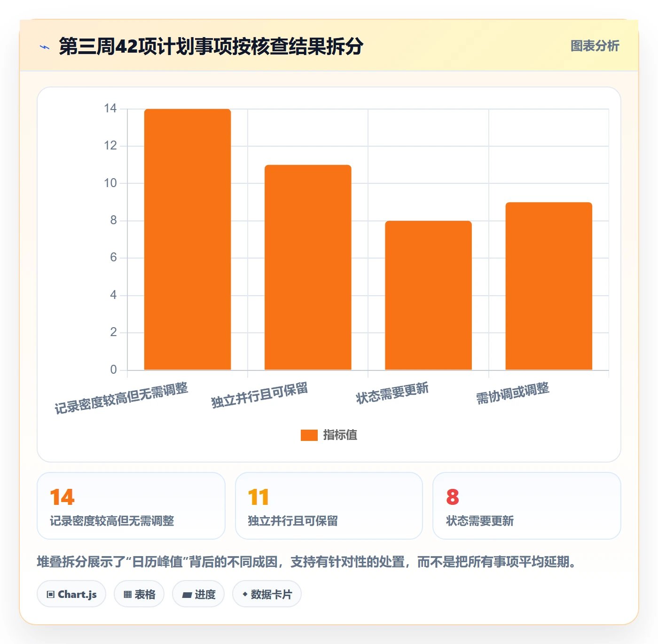Screen dimensions: 658x644
Task: Click the 图表分析 label in header
Action: point(595,46)
